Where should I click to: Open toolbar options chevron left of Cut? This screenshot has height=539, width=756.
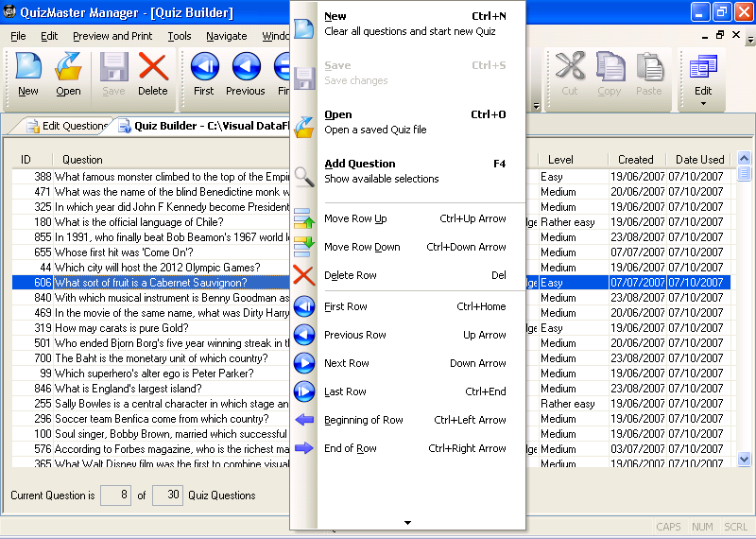[536, 106]
